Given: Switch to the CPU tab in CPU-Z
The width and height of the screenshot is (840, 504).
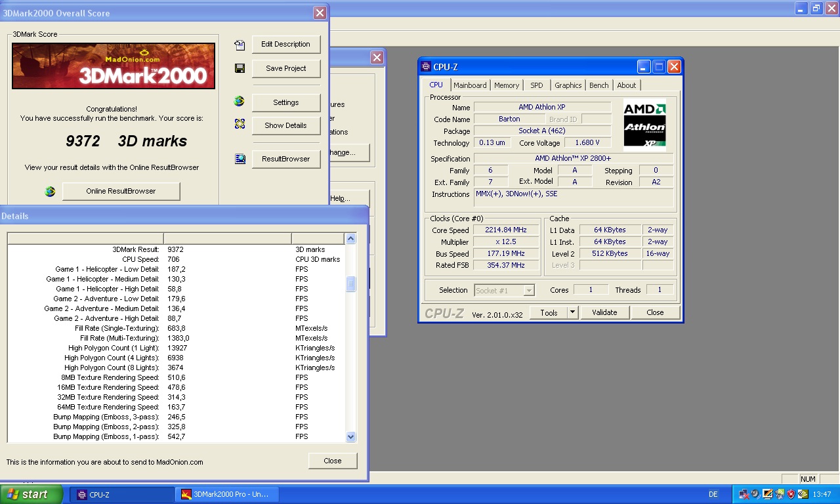Looking at the screenshot, I should (436, 85).
